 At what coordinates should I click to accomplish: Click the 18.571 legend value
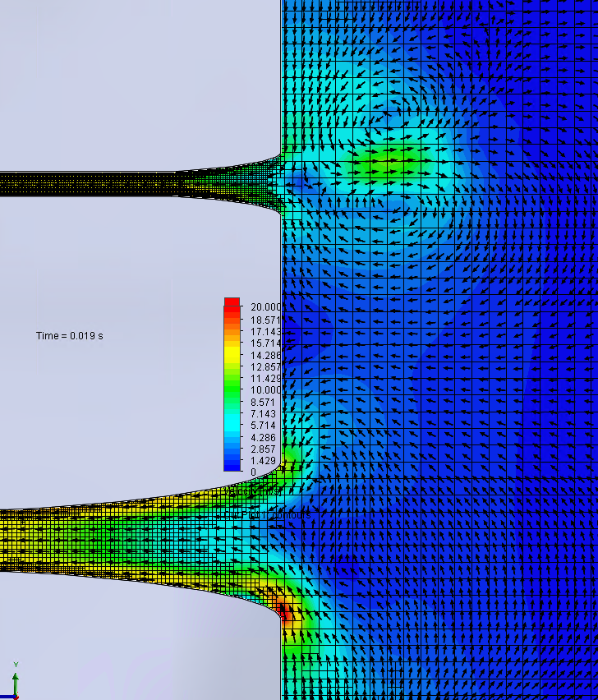[266, 320]
